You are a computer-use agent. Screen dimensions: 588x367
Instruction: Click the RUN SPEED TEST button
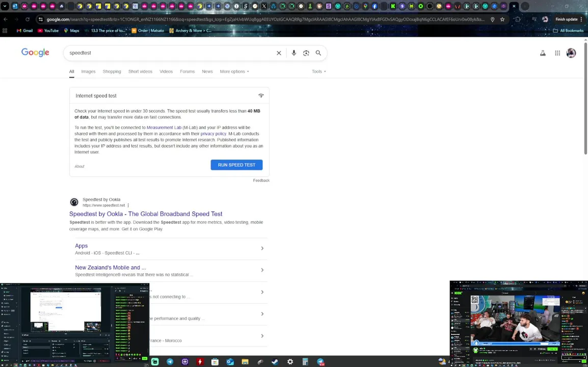point(236,165)
